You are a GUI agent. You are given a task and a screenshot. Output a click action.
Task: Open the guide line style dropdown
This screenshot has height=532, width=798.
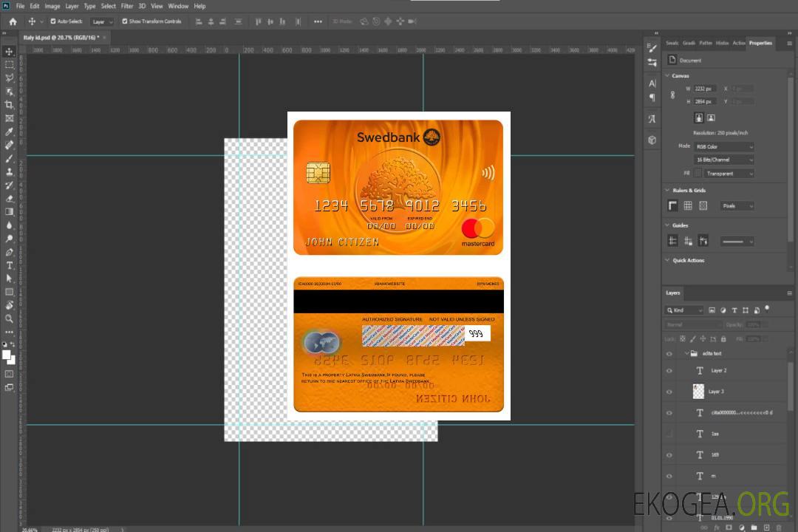pyautogui.click(x=737, y=242)
